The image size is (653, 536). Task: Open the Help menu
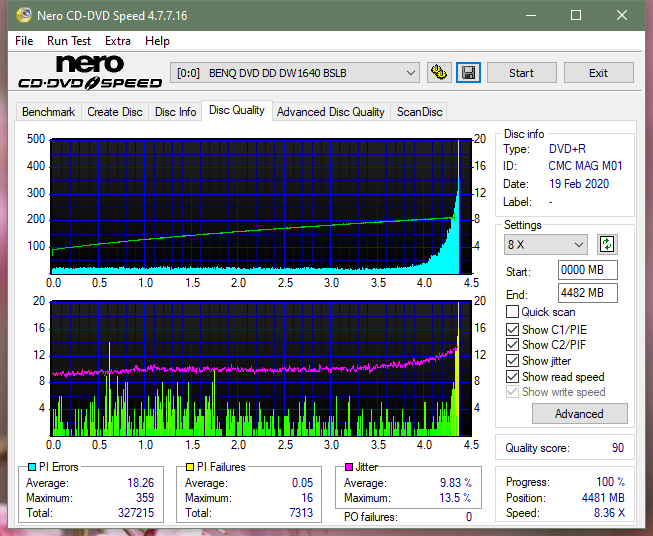(x=157, y=41)
